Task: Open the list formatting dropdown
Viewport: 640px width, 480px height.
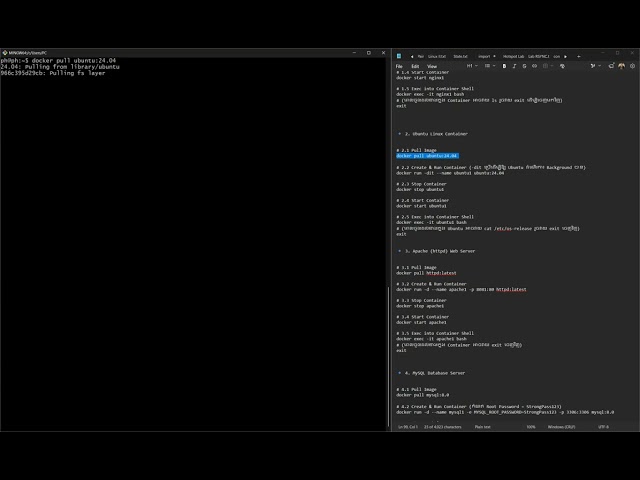Action: 489,66
